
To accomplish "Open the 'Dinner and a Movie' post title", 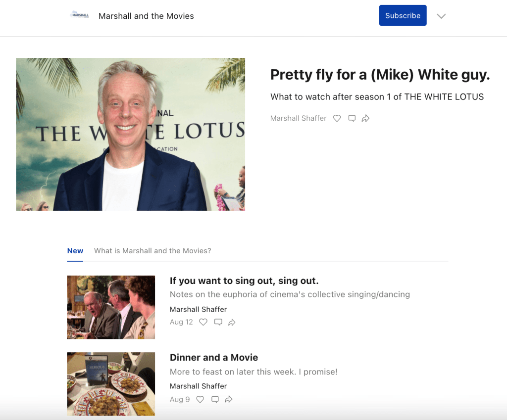I will pos(214,358).
